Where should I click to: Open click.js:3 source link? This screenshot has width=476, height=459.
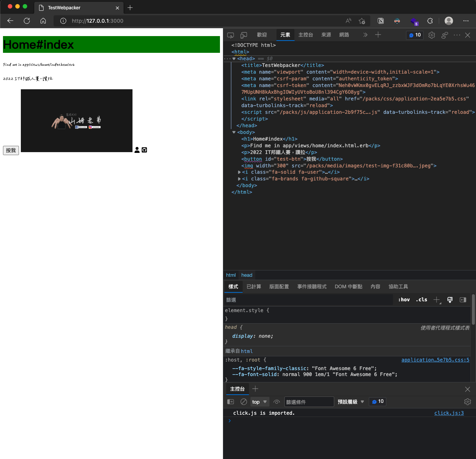(449, 413)
